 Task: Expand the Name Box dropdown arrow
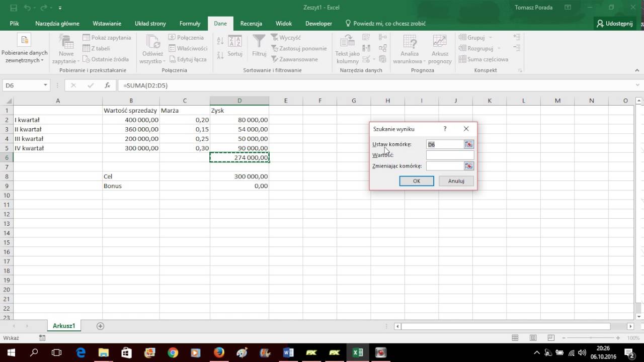45,85
